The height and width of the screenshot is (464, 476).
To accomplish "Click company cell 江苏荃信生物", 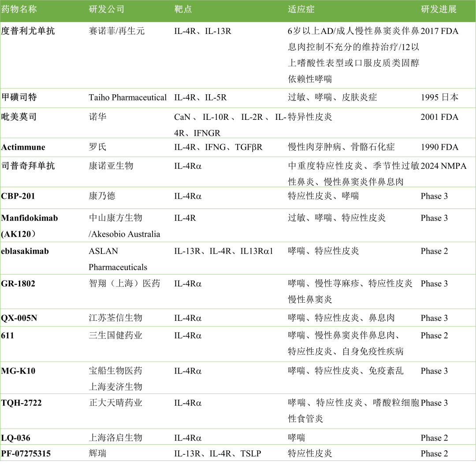I will [x=115, y=318].
